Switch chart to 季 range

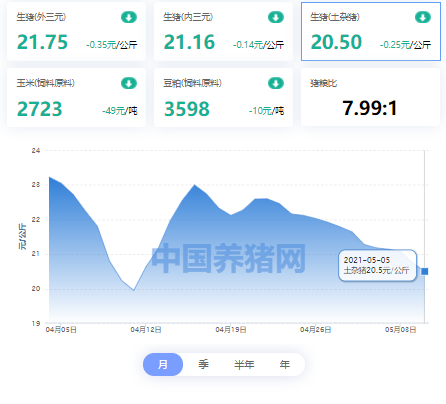203,364
